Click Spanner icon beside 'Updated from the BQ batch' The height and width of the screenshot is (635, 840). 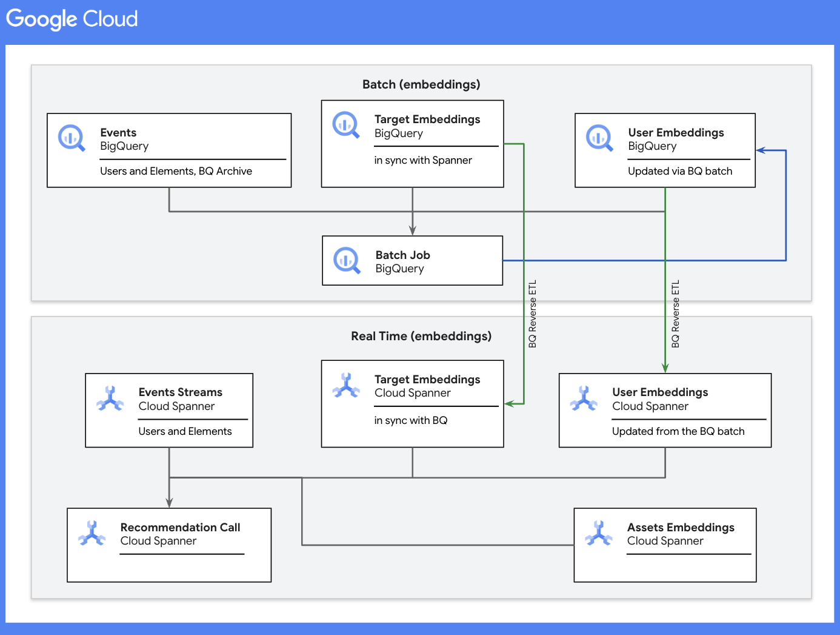coord(584,398)
